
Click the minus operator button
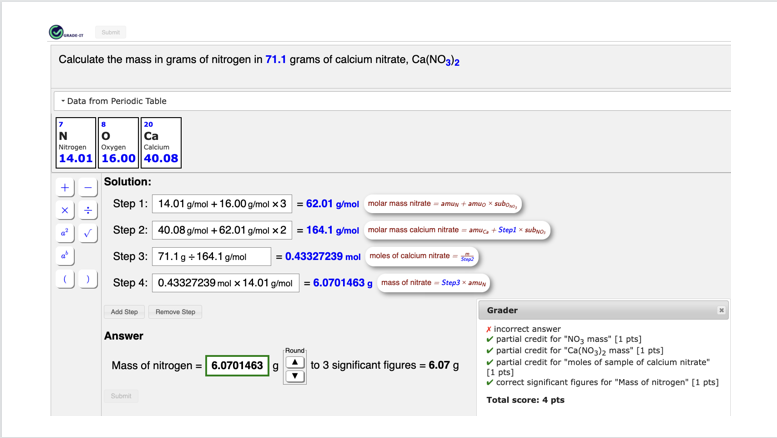(x=88, y=187)
